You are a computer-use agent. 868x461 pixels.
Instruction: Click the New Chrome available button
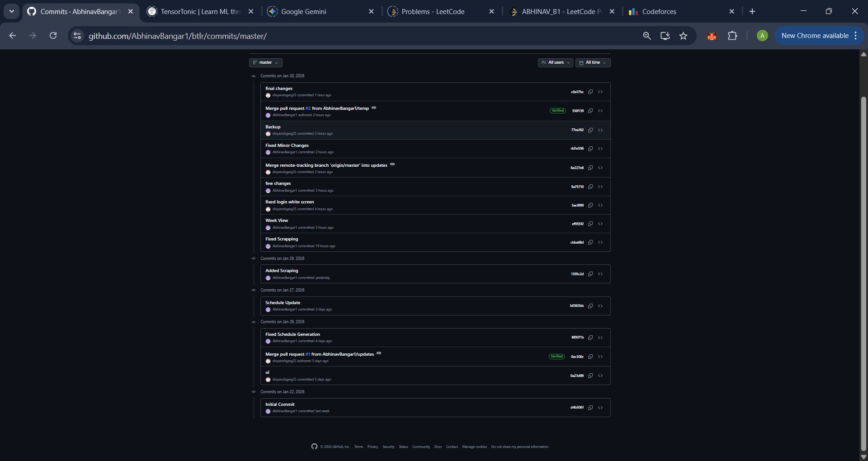tap(819, 36)
